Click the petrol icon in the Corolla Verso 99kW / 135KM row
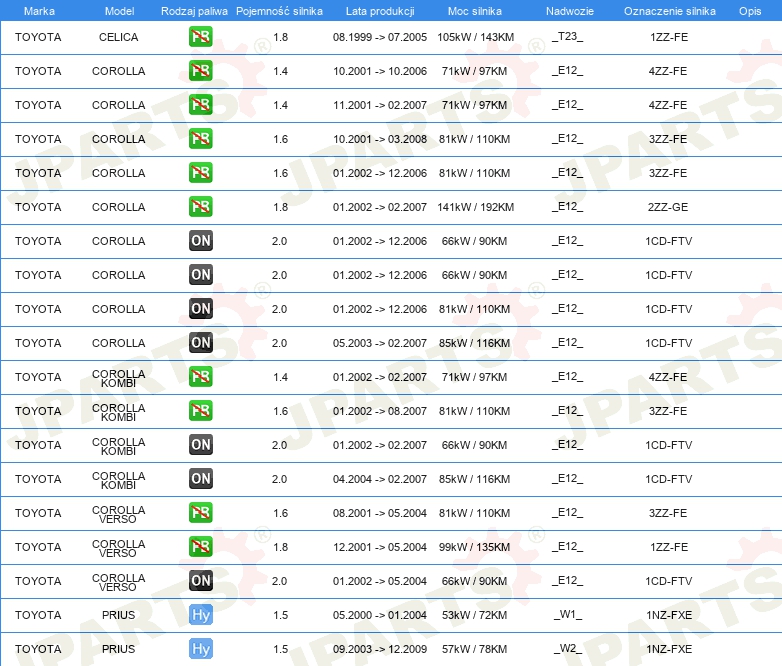 click(200, 546)
